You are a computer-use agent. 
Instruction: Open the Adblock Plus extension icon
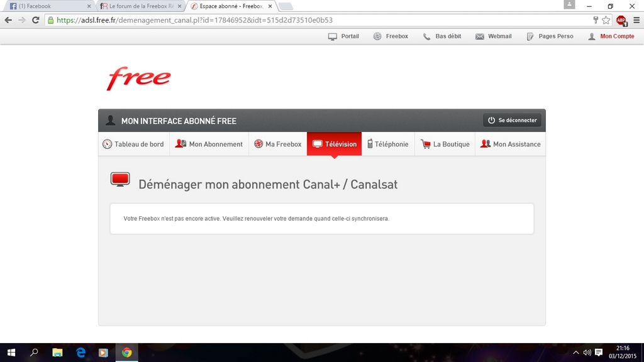click(x=621, y=20)
